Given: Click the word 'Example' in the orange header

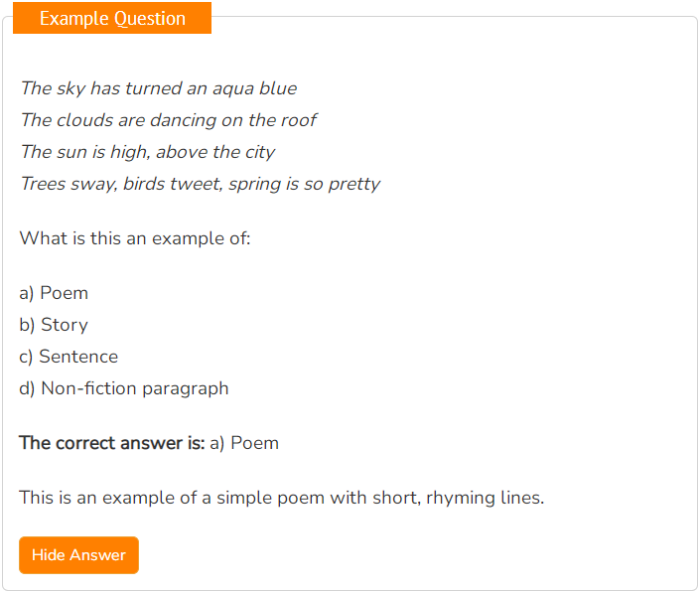Looking at the screenshot, I should (x=74, y=18).
